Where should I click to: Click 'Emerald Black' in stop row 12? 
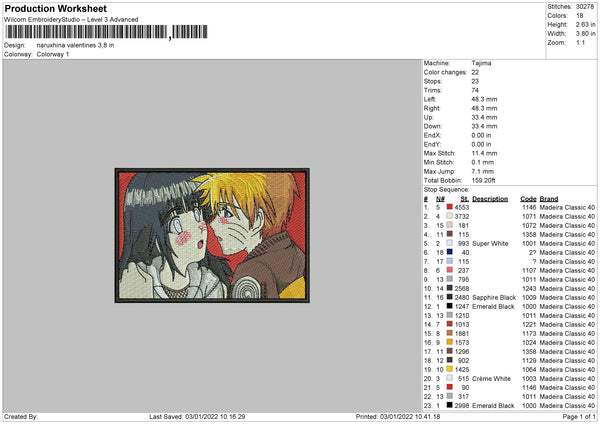click(493, 306)
